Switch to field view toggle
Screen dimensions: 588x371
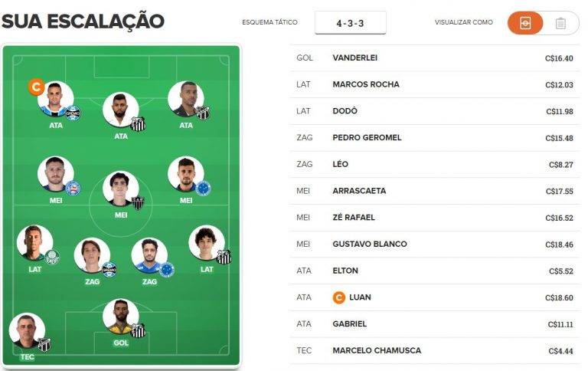click(525, 23)
